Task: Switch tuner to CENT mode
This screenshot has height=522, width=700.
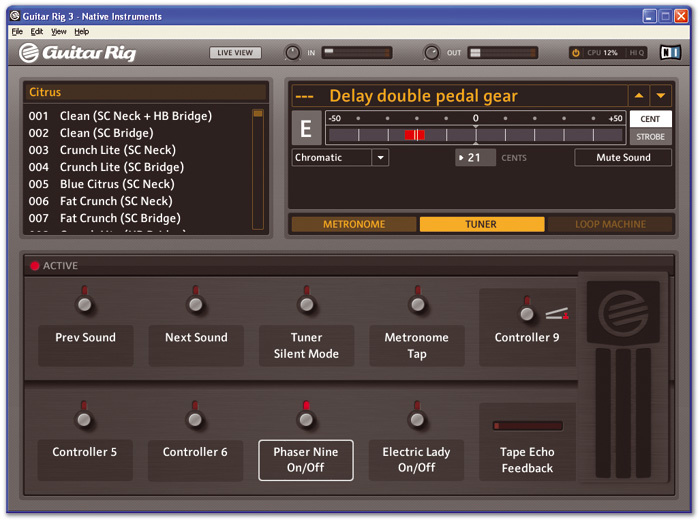Action: [x=650, y=119]
